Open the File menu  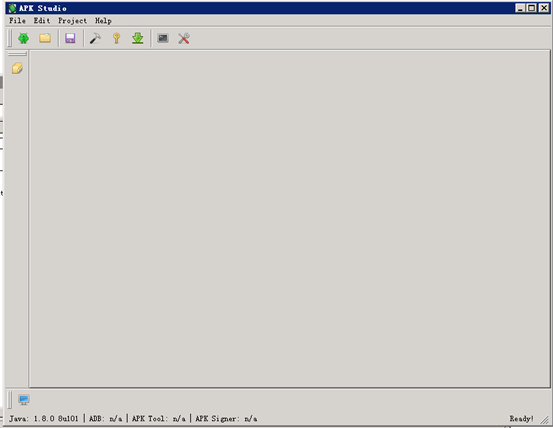17,20
